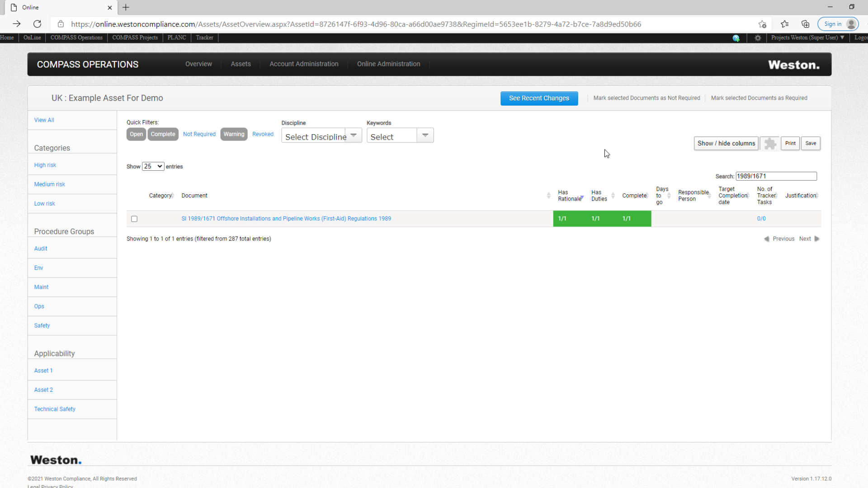Click Mark selected Documents as Required
This screenshot has height=488, width=868.
click(759, 98)
